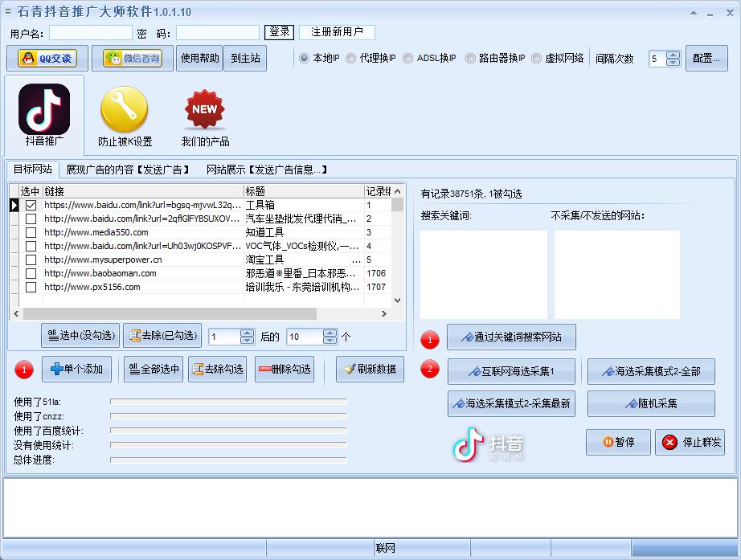Click 刷新数据 refresh button
Viewport: 741px width, 560px height.
tap(370, 369)
